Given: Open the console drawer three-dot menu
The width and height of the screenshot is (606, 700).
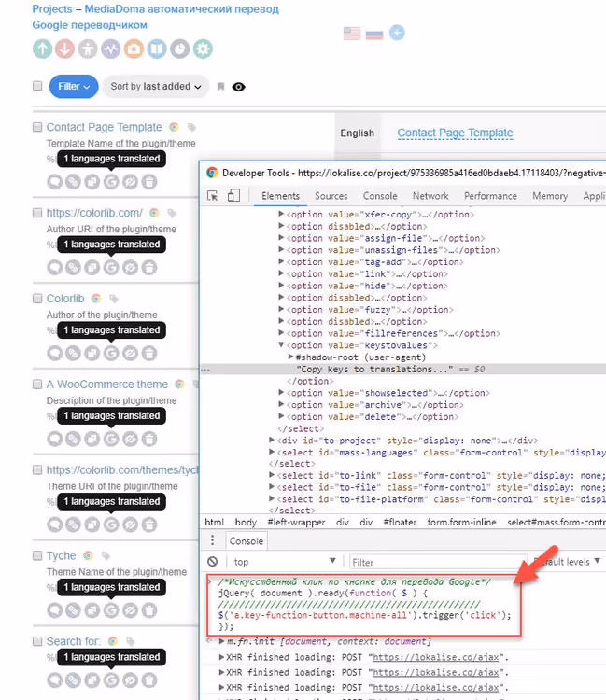Looking at the screenshot, I should [213, 540].
